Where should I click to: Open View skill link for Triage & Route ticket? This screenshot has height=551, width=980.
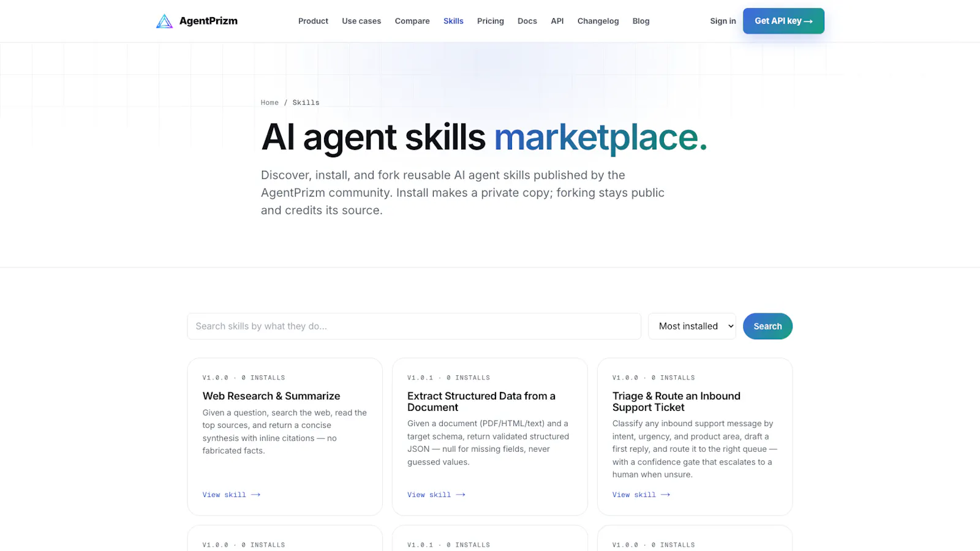[x=641, y=495]
